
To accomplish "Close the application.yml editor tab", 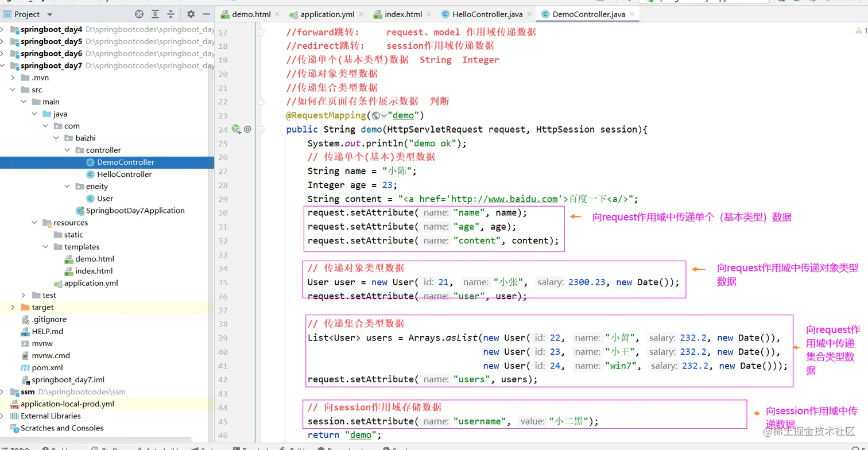I will [361, 14].
